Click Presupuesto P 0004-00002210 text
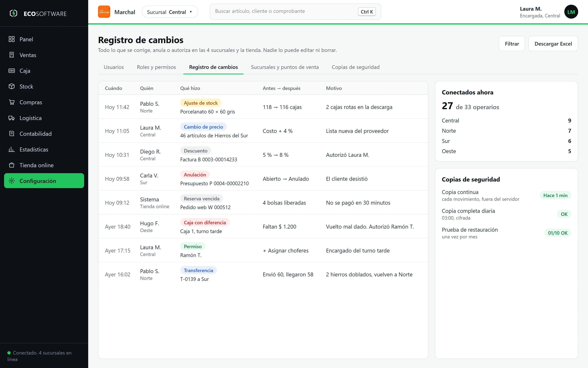The height and width of the screenshot is (368, 588). (214, 183)
